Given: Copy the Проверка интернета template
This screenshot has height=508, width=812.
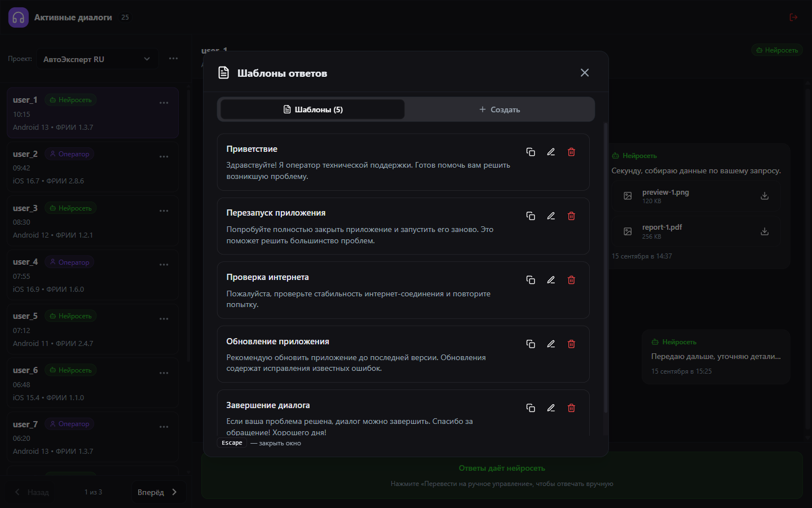Looking at the screenshot, I should 531,280.
